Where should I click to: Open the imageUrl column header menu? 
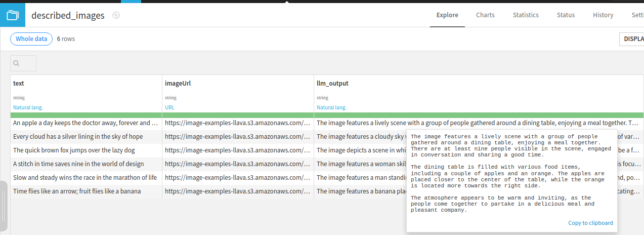pos(178,84)
